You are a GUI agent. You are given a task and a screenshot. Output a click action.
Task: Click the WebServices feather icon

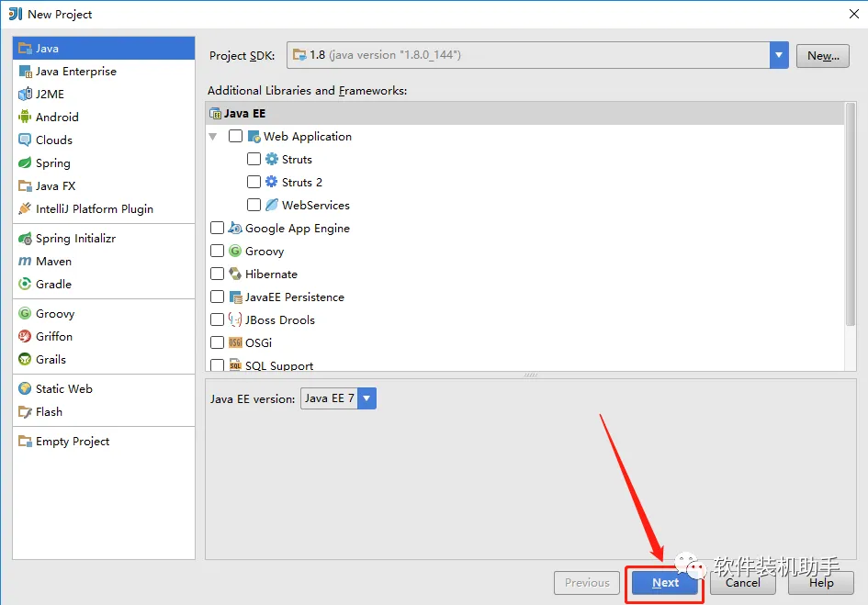tap(272, 205)
